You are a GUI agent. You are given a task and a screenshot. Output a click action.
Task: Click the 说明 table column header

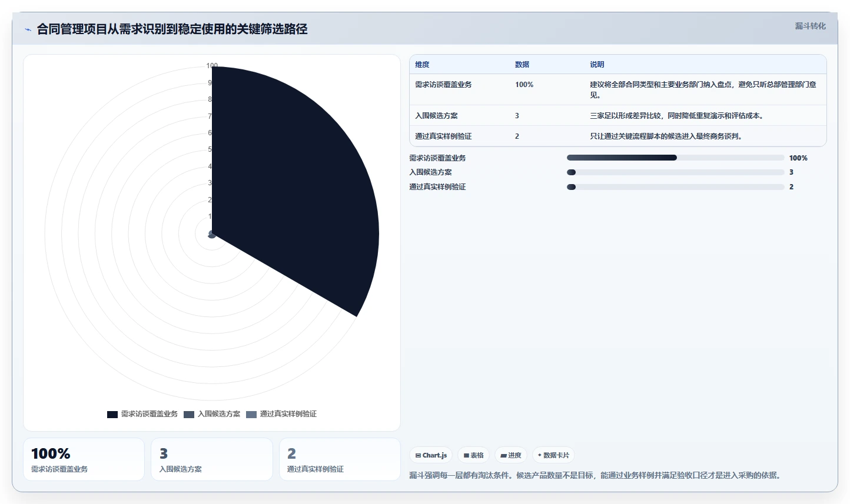tap(597, 65)
